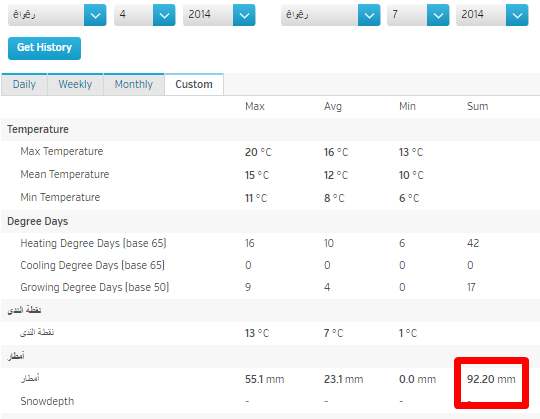Select the Heating Degree Days row label
Image resolution: width=540 pixels, height=419 pixels.
tap(93, 243)
